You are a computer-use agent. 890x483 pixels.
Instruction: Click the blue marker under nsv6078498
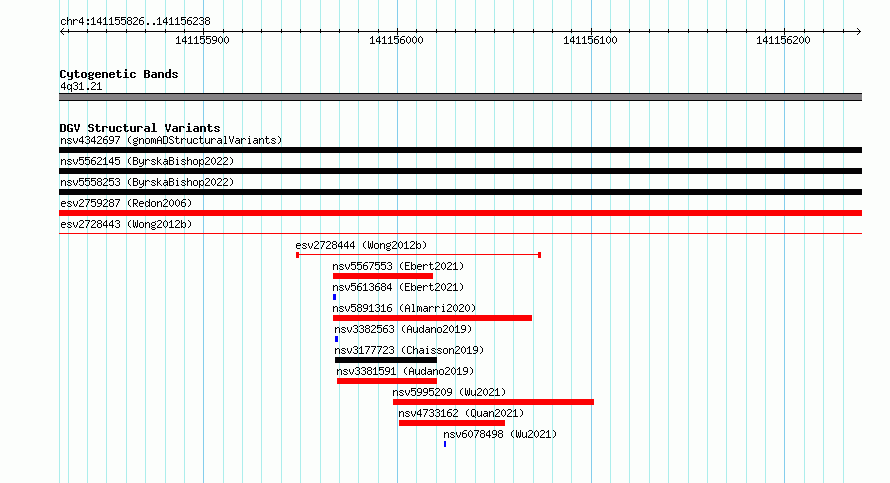(x=445, y=444)
